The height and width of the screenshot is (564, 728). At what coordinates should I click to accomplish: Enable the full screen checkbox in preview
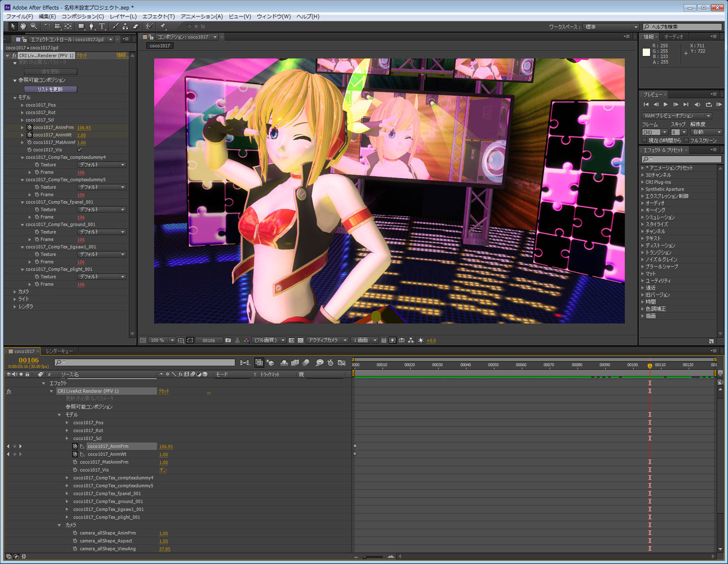tap(686, 141)
